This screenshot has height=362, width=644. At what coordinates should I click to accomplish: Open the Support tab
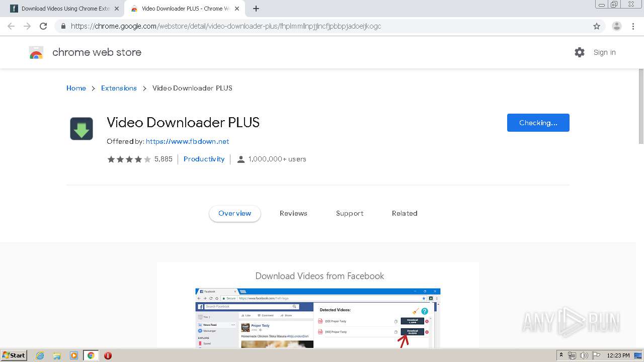[350, 213]
